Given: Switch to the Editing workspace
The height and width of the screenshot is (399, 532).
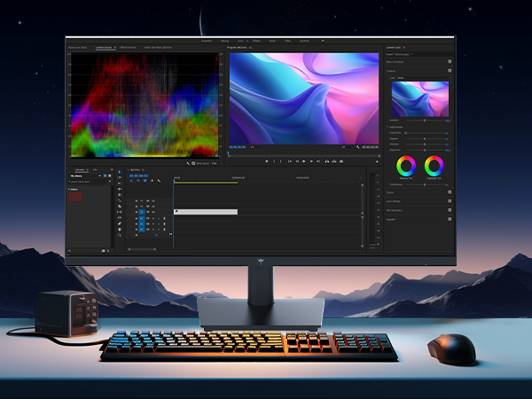Looking at the screenshot, I should point(224,41).
